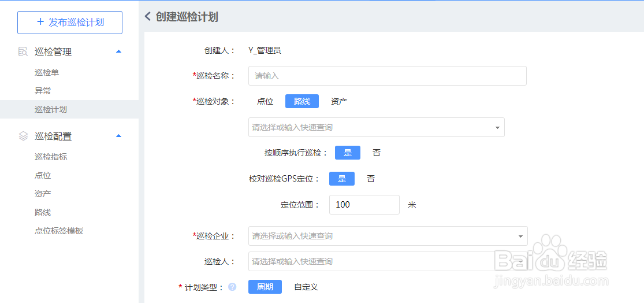This screenshot has width=644, height=303.
Task: Select 点位 as the inspection object
Action: click(265, 101)
